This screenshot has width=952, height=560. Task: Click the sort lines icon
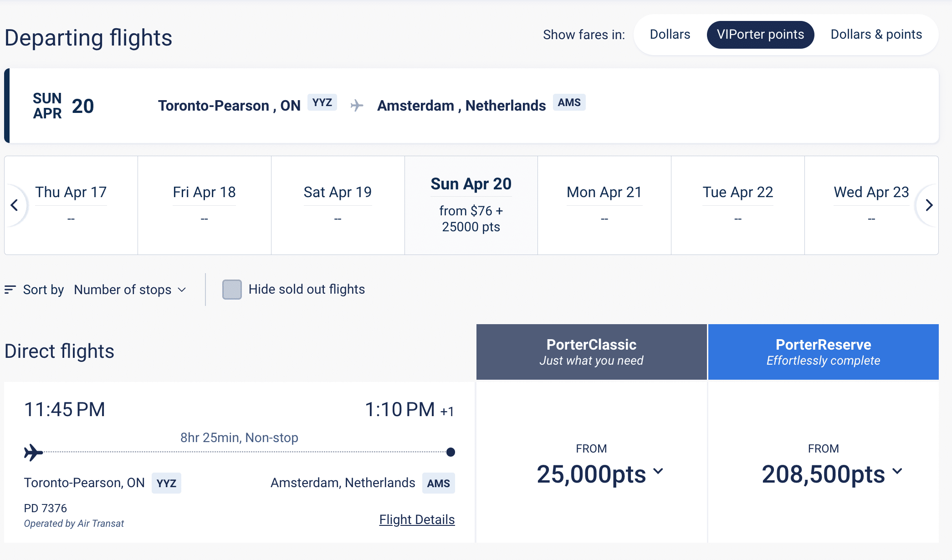[10, 290]
